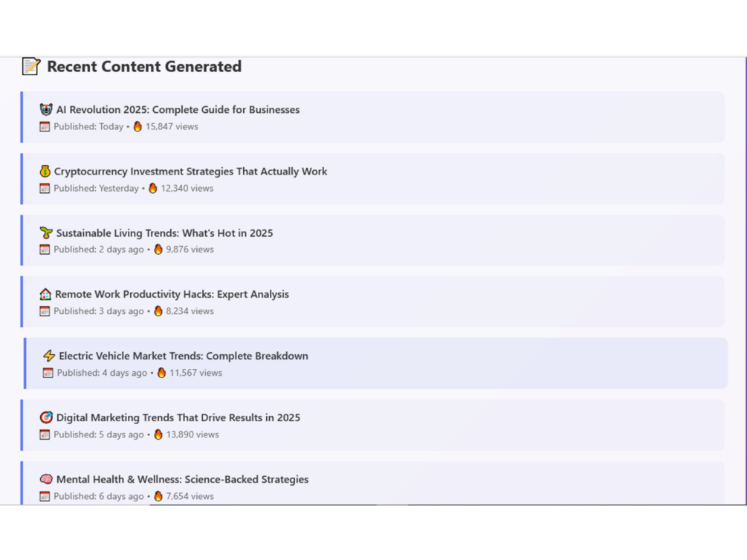Click the robot icon for AI Revolution article
This screenshot has height=560, width=747.
point(46,110)
